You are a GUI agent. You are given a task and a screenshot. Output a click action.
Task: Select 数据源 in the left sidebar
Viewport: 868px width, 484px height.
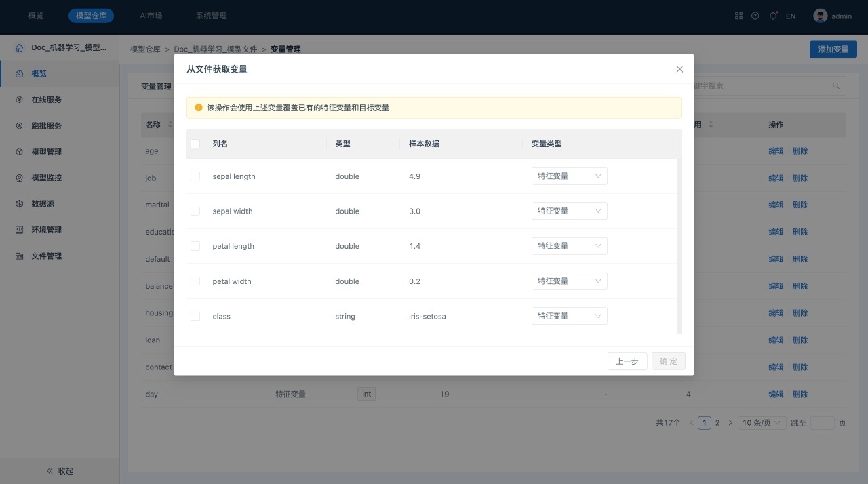pos(42,203)
